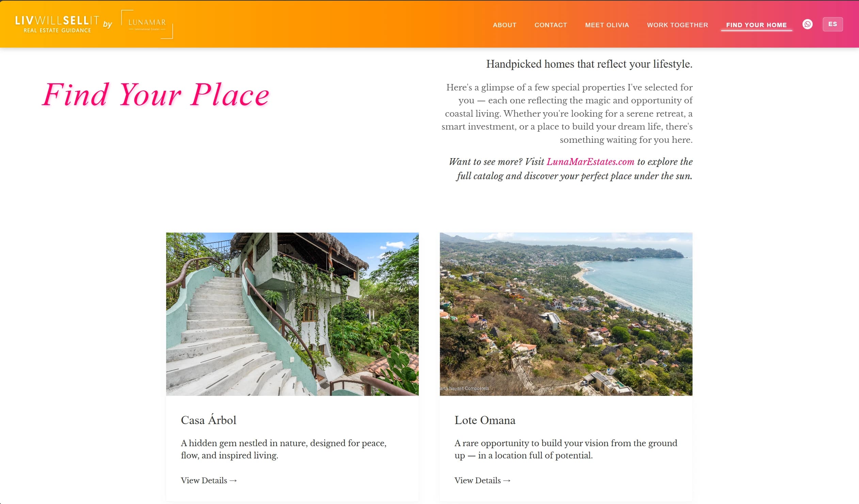Open the Casa Árbol property photo
Screen dimensions: 859x504
tap(292, 314)
